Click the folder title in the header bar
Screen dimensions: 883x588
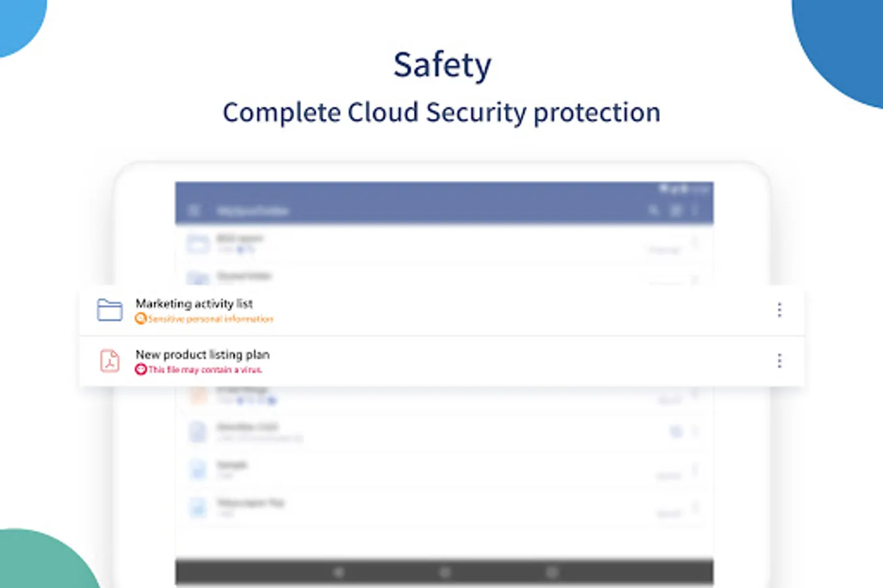(252, 210)
